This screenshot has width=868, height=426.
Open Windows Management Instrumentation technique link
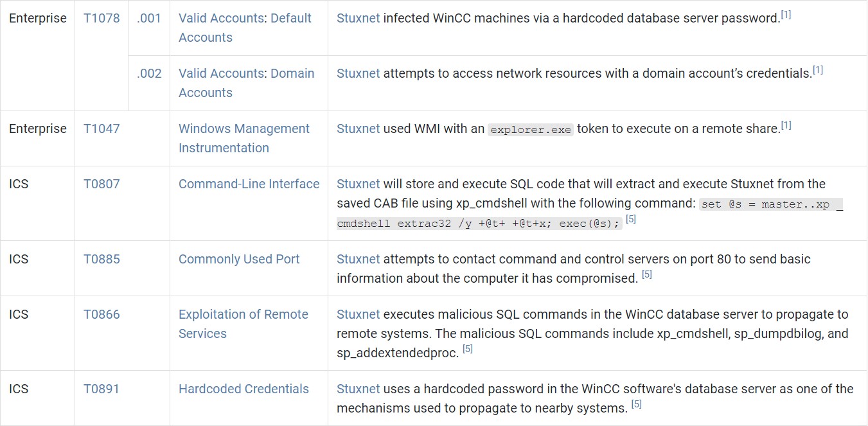244,138
